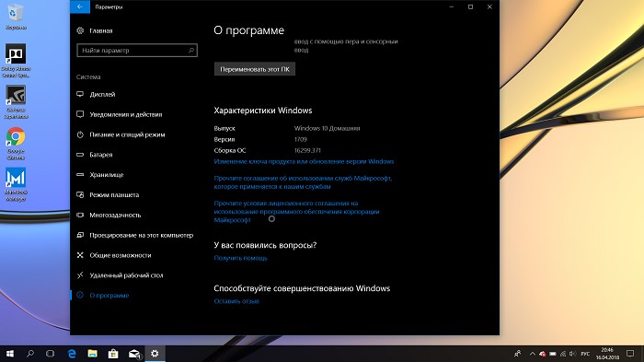Open MateBook Manager desktop icon

[x=16, y=184]
